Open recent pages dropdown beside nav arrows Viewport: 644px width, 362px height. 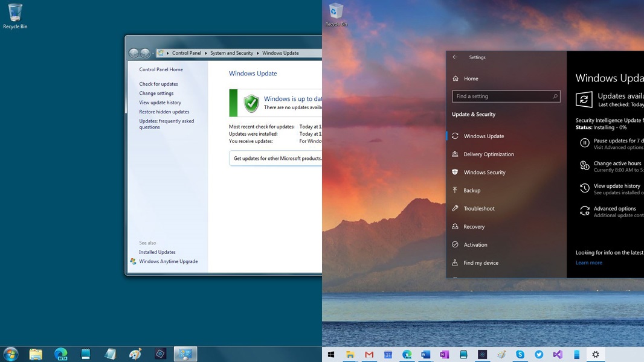(x=153, y=53)
